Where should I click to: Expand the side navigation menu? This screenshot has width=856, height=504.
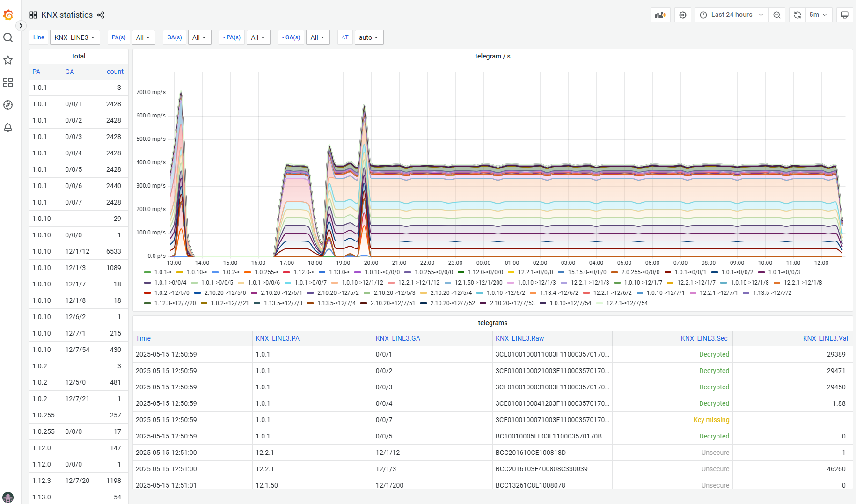[21, 26]
